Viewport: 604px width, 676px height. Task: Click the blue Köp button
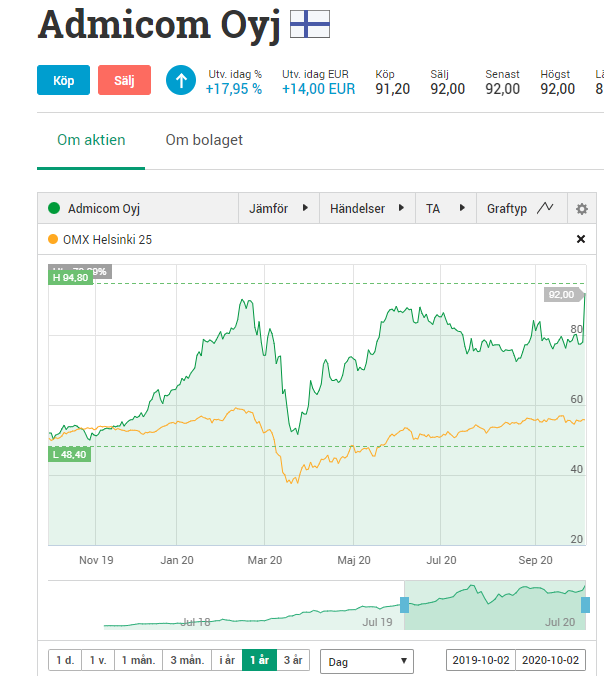coord(63,80)
